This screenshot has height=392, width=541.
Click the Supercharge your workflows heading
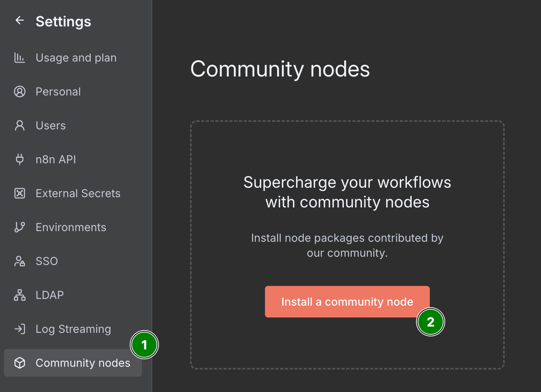click(347, 192)
